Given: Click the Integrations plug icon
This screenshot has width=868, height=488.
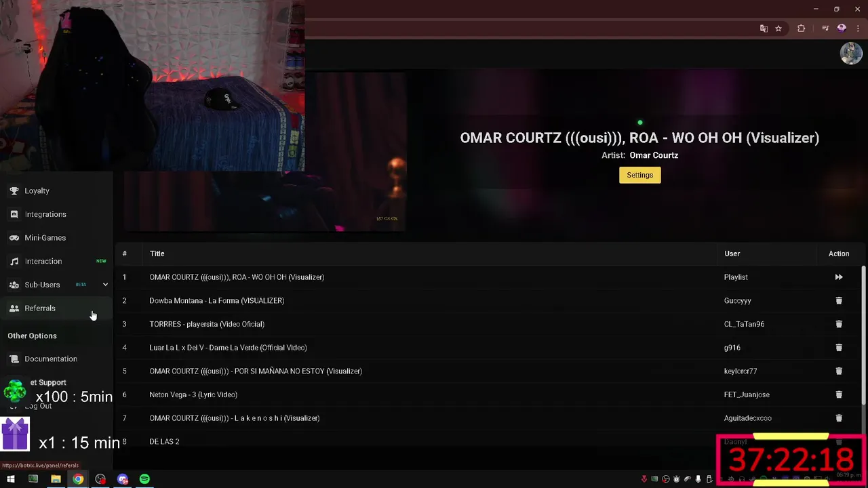Looking at the screenshot, I should click(x=14, y=214).
